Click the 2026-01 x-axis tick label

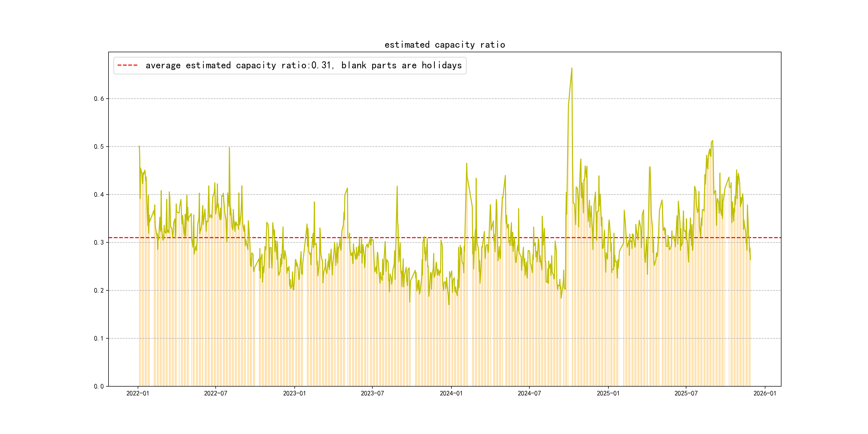click(x=765, y=393)
